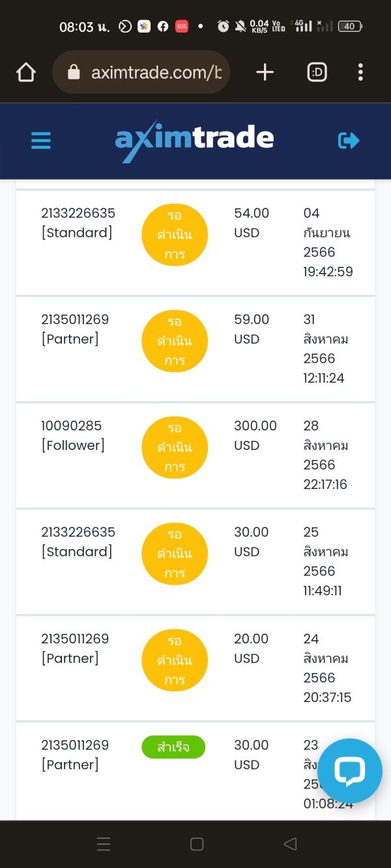Select the 25 สิงหาคม 30.00 USD transaction
The image size is (391, 868).
[x=251, y=542]
